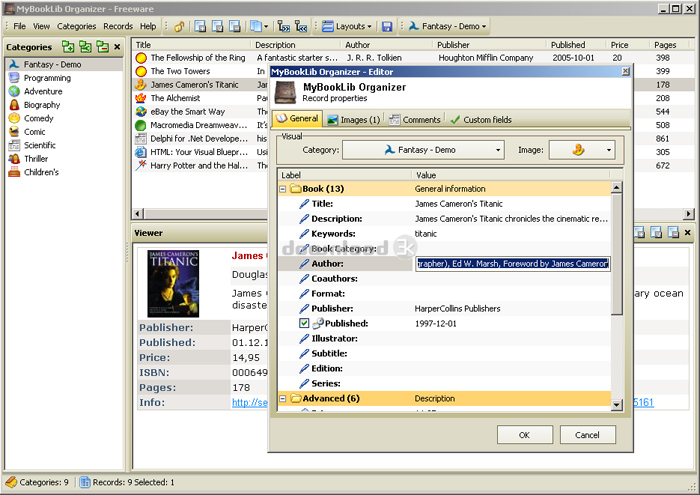Toggle the Published checkbox in editor
The image size is (700, 495).
click(x=304, y=323)
